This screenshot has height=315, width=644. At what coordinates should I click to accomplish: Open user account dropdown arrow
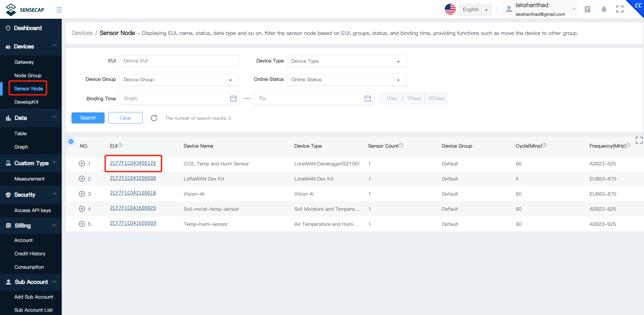point(574,9)
